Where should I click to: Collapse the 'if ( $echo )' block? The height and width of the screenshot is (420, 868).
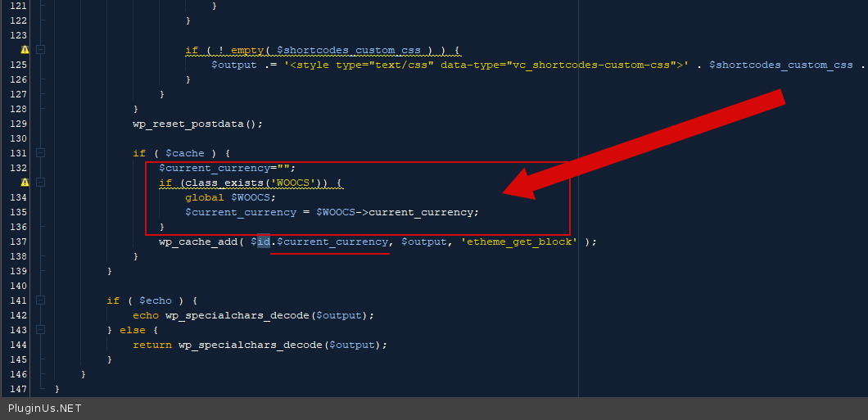[40, 300]
